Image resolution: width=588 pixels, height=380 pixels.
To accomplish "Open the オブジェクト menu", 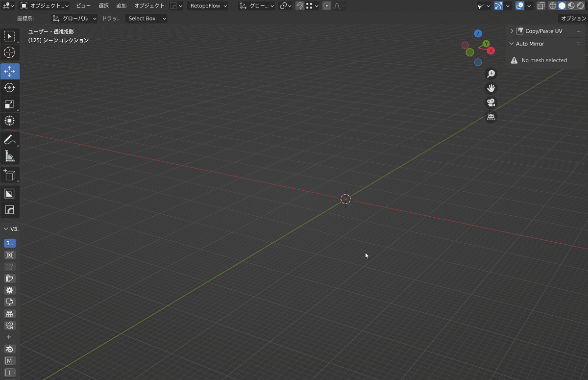I will pos(149,6).
